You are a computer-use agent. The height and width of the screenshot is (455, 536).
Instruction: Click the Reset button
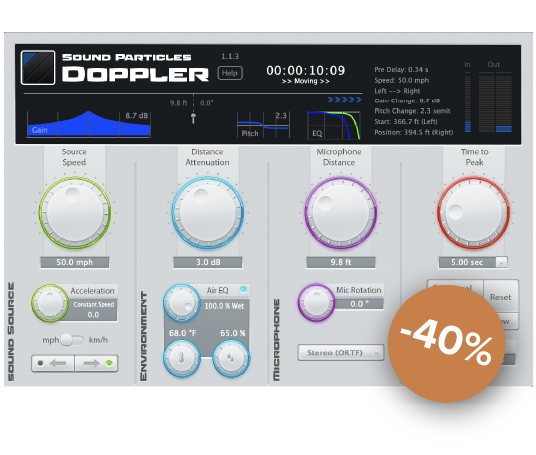point(500,297)
